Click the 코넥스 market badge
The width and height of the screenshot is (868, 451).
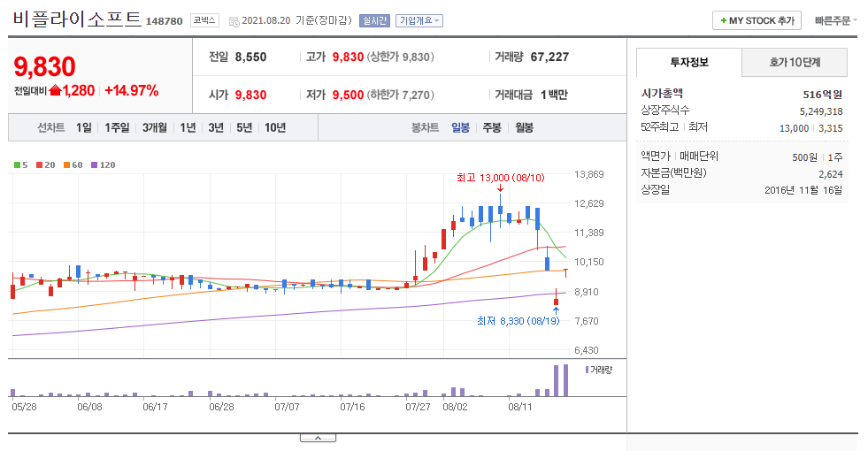(x=204, y=20)
